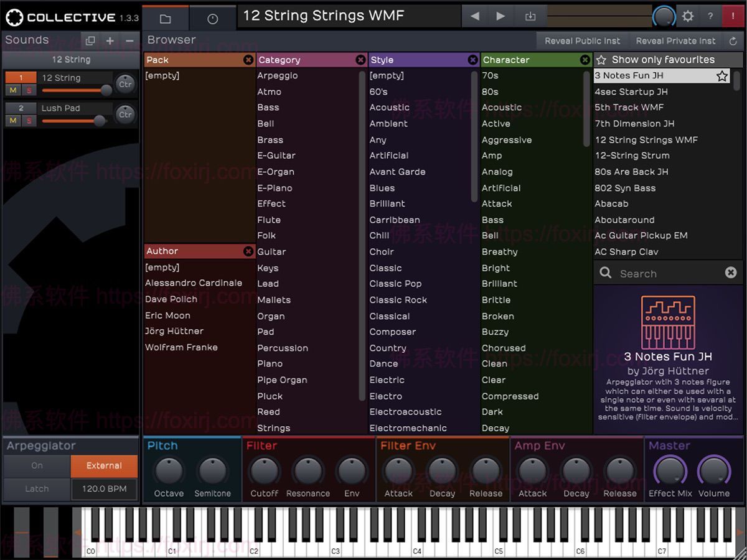Open the settings gear icon
The image size is (747, 560).
pyautogui.click(x=687, y=16)
